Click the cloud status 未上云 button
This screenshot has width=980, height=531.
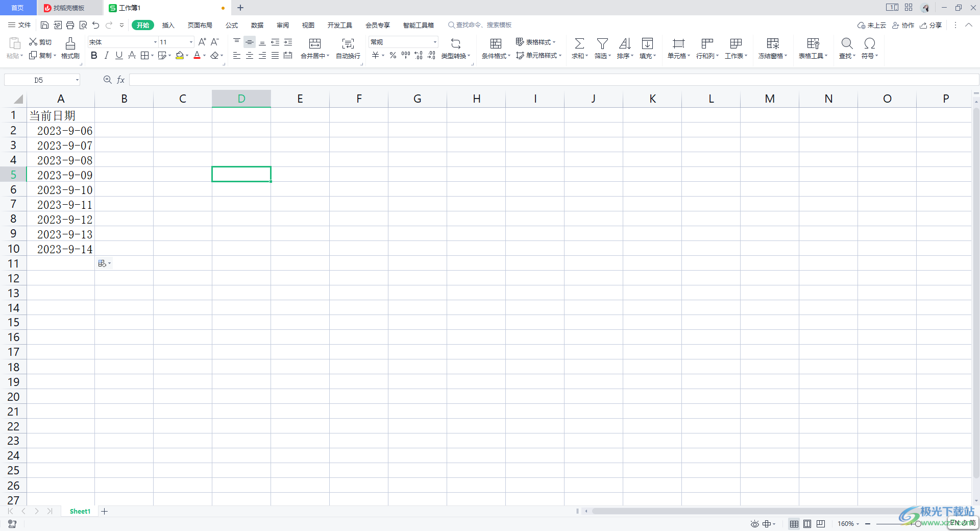[872, 25]
